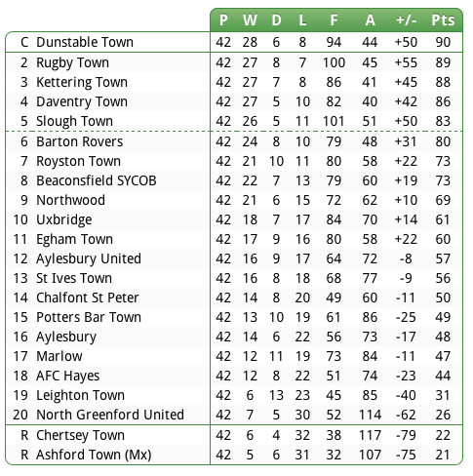Click the A column header
Screen dimensions: 473x476
[x=370, y=20]
